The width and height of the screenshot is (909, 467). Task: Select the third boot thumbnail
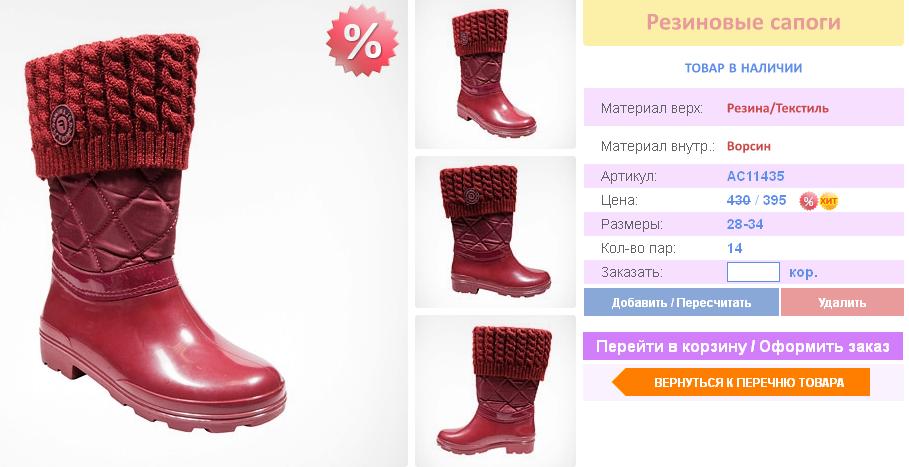click(495, 391)
